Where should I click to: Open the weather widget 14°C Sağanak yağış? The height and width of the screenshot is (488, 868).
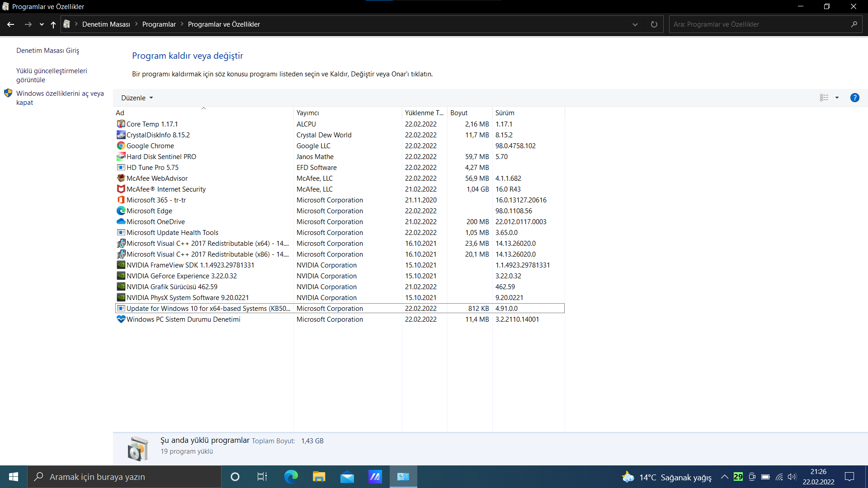667,477
